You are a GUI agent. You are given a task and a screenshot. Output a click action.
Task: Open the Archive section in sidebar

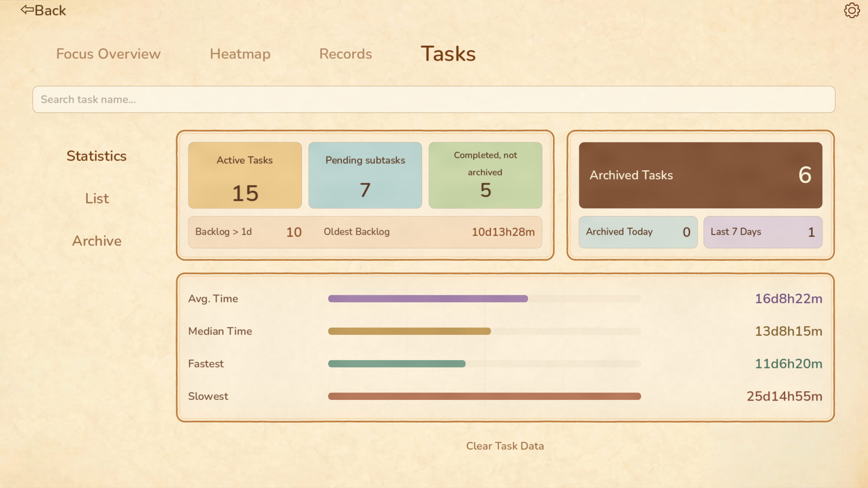point(97,241)
